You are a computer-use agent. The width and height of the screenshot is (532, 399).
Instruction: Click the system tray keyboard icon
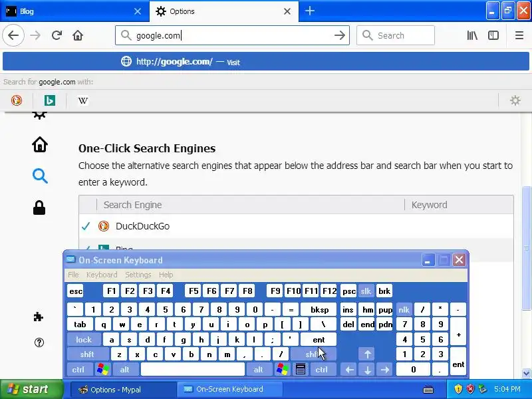pyautogui.click(x=428, y=389)
